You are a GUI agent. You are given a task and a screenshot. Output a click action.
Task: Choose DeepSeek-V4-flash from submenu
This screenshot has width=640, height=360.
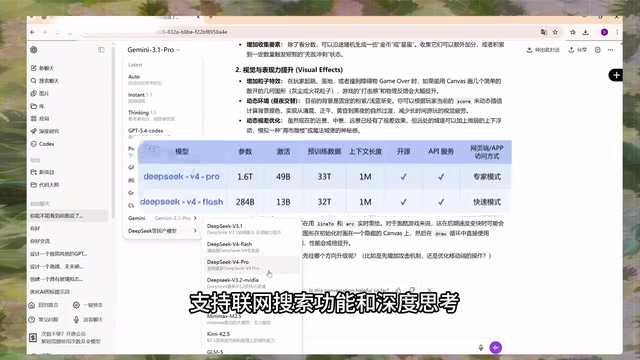tap(252, 247)
